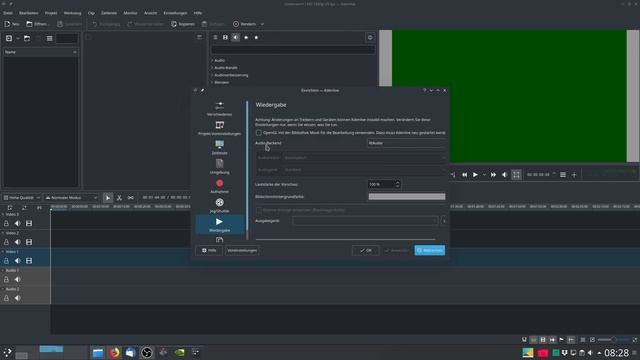Select the Zeitleiste settings page

[x=220, y=147]
